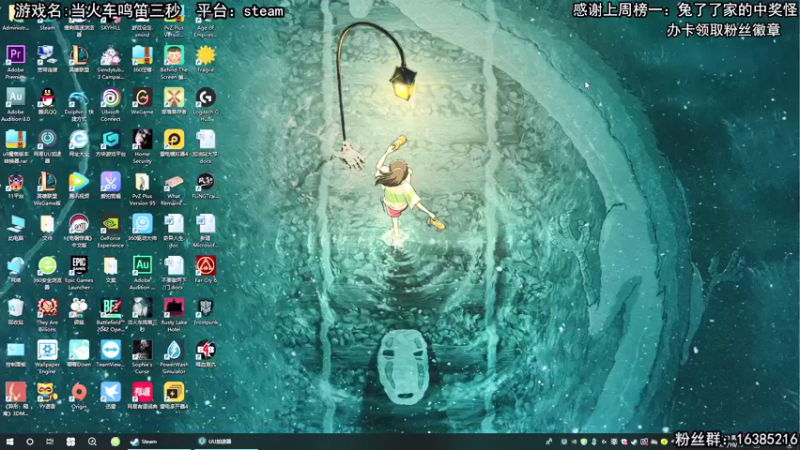Launch Far Cry 6 shortcut
The height and width of the screenshot is (450, 800).
point(206,265)
